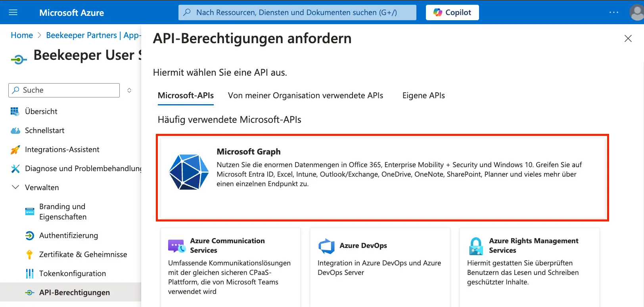
Task: Open the user account avatar
Action: [637, 12]
